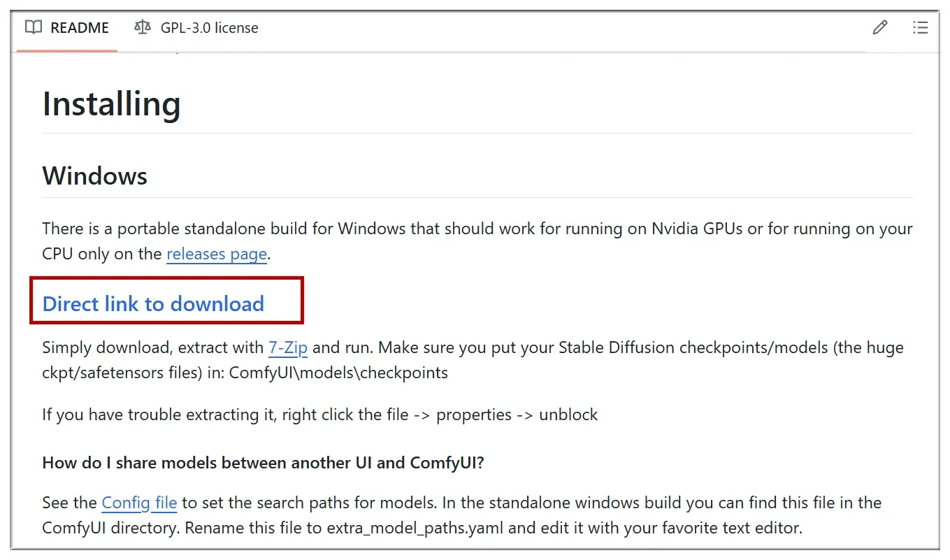The height and width of the screenshot is (560, 950).
Task: Open the Config file link
Action: coord(139,503)
